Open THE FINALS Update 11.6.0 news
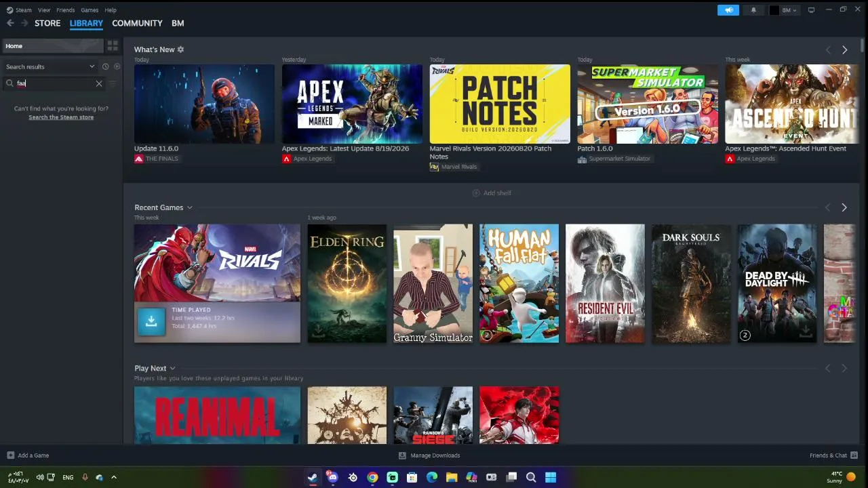 tap(204, 104)
